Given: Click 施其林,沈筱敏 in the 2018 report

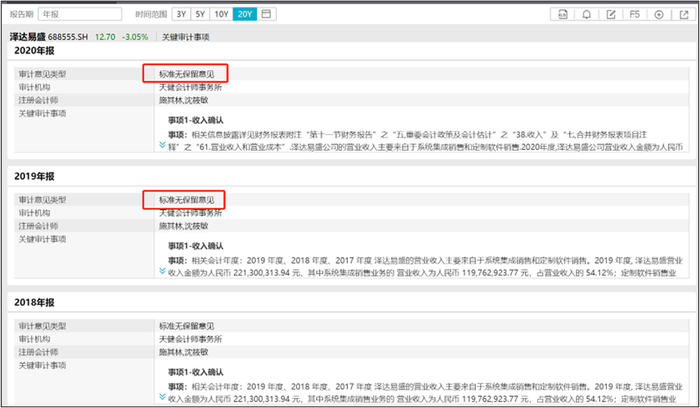Looking at the screenshot, I should coord(183,352).
